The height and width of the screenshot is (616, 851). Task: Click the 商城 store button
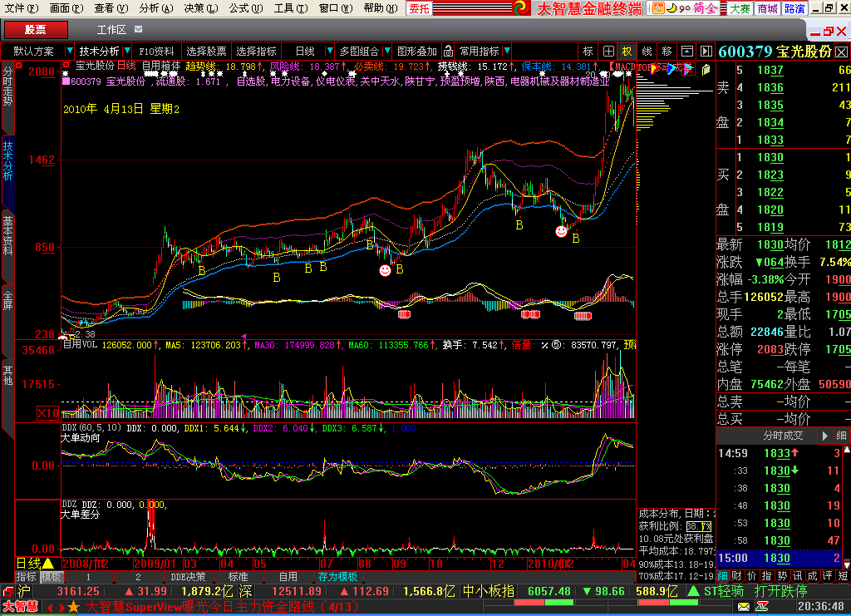767,8
